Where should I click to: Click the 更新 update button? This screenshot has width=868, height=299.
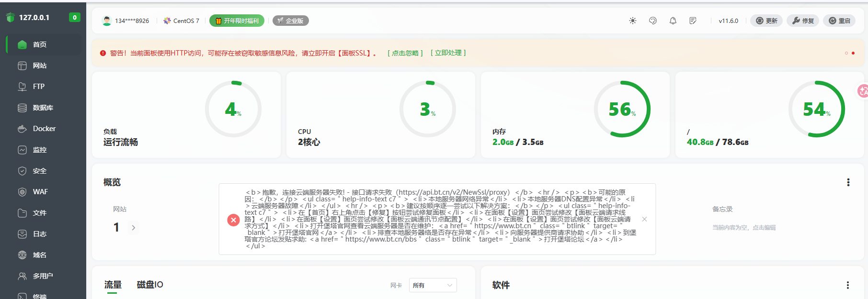pos(766,21)
